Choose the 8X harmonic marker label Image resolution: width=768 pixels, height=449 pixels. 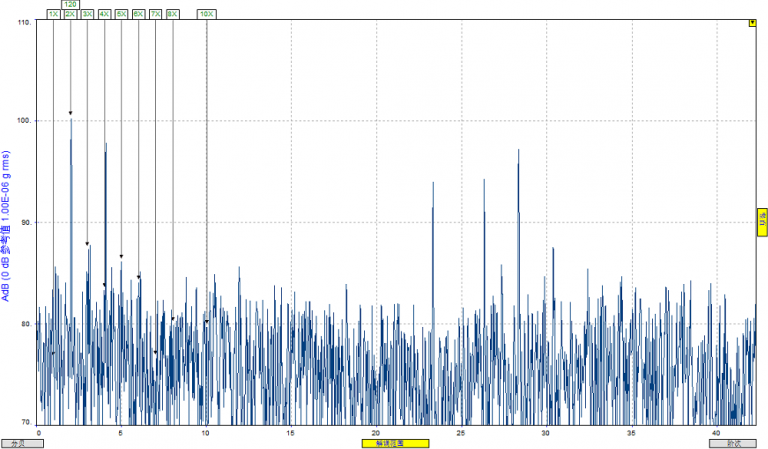coord(172,14)
